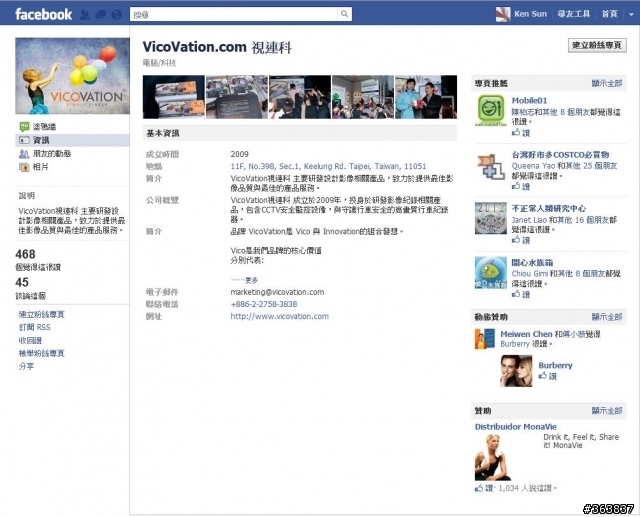The width and height of the screenshot is (640, 517).
Task: Open 台灣好市多COSTCO必買物 page link
Action: [x=560, y=155]
